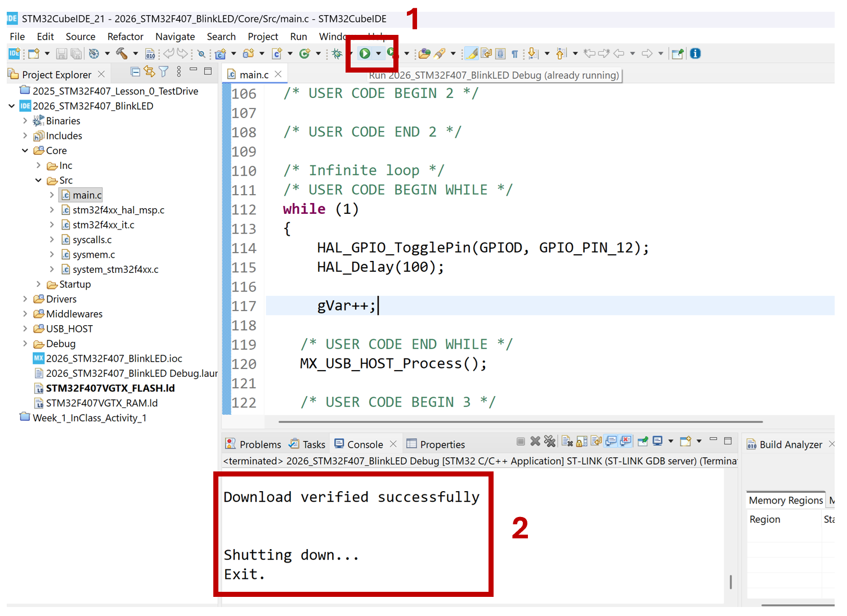
Task: Toggle Show Whitespace Characters pilcrow icon
Action: coord(514,54)
